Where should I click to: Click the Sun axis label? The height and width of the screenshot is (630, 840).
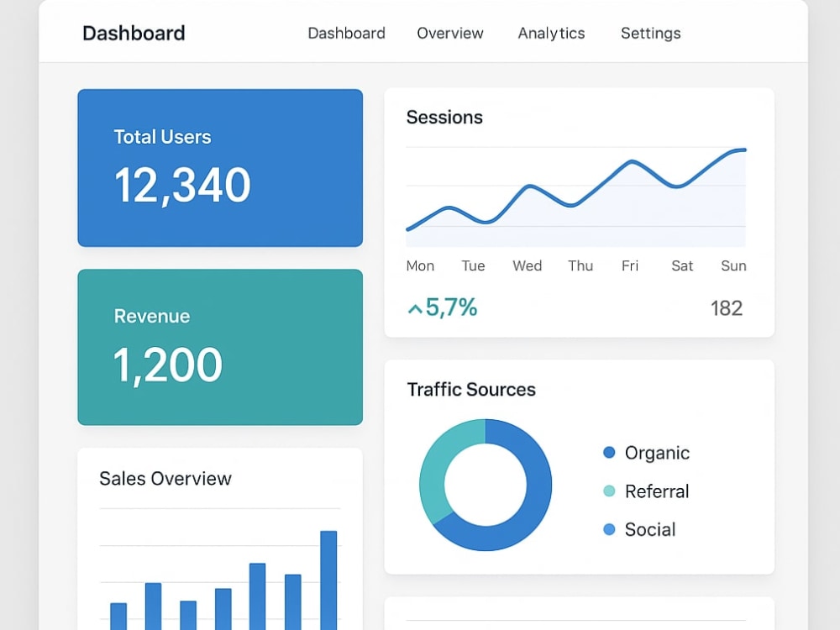733,265
